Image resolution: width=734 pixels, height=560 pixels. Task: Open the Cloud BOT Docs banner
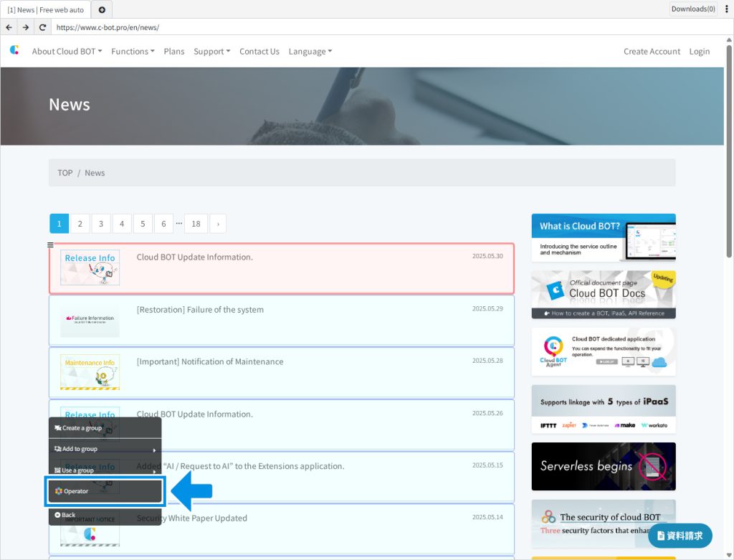[x=604, y=295]
